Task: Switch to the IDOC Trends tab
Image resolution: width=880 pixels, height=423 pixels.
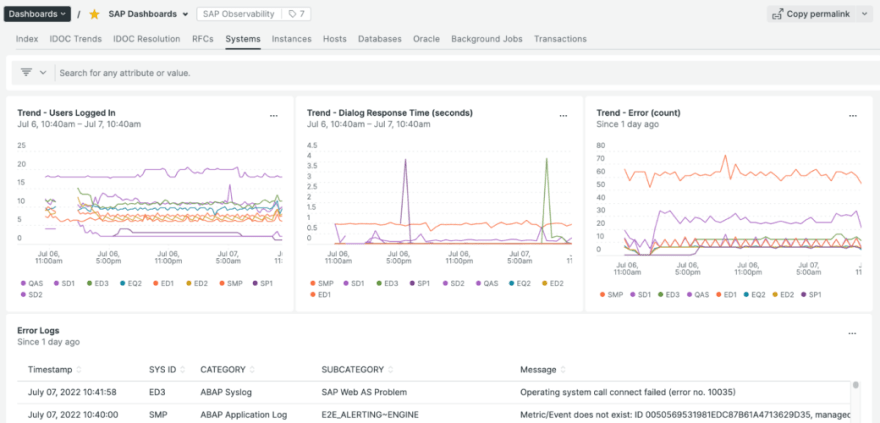Action: (x=75, y=39)
